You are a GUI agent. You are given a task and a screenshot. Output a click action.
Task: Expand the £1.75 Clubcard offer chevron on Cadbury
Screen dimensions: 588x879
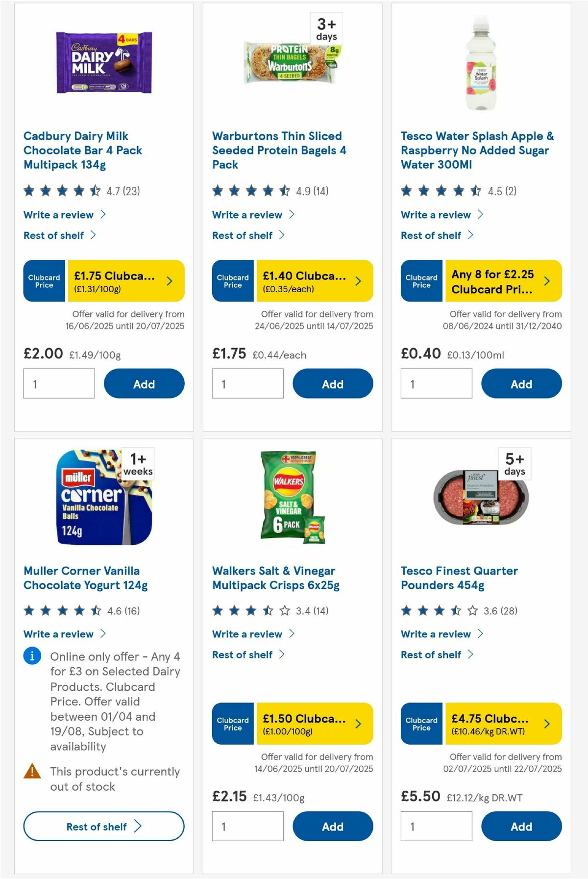pos(169,280)
